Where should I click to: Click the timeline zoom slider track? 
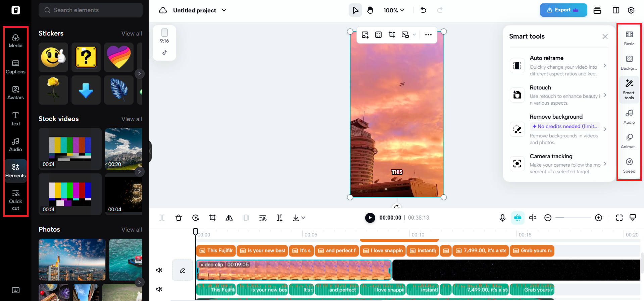573,218
